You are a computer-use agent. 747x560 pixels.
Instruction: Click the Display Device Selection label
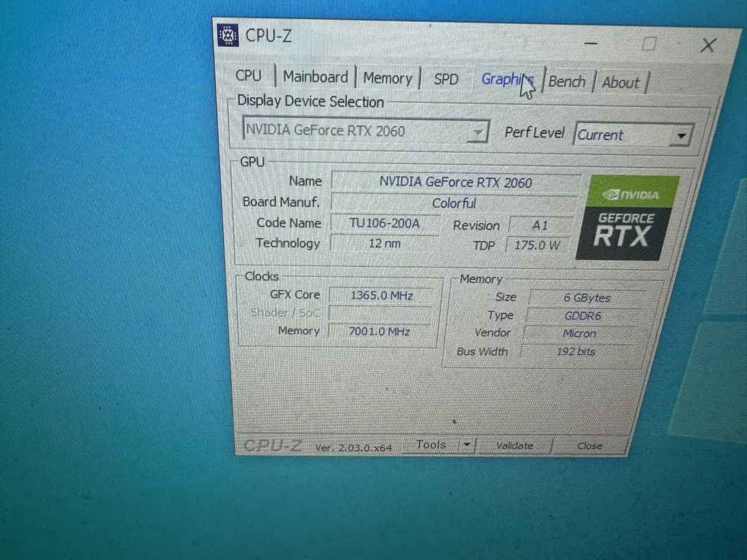[311, 101]
